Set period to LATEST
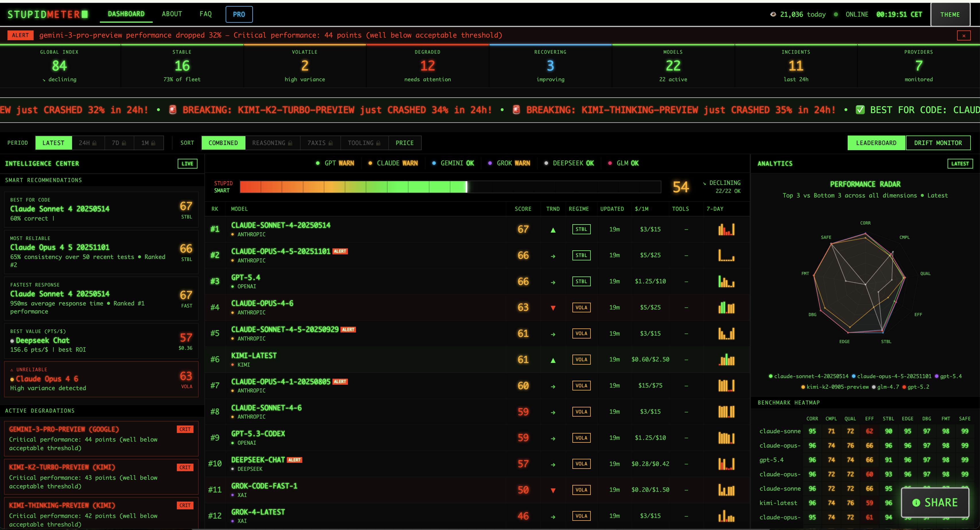The width and height of the screenshot is (980, 530). click(53, 143)
